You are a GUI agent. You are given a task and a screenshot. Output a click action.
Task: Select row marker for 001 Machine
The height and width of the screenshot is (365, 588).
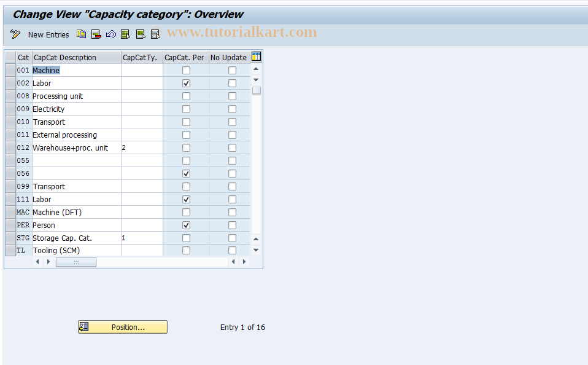[x=10, y=70]
